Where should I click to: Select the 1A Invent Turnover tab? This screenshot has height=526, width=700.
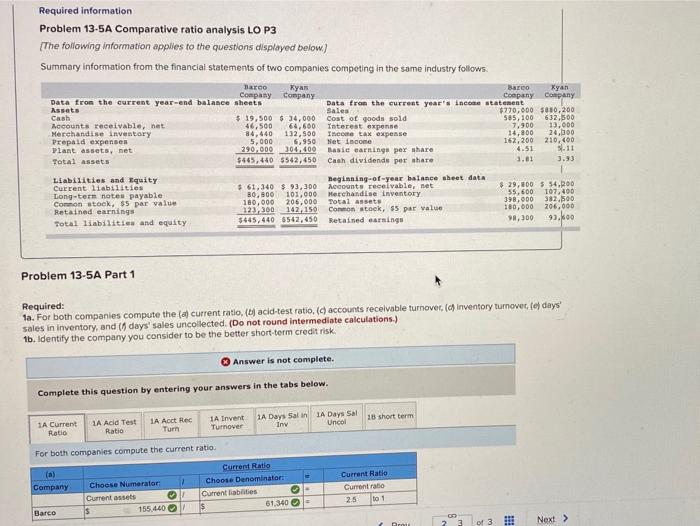227,422
